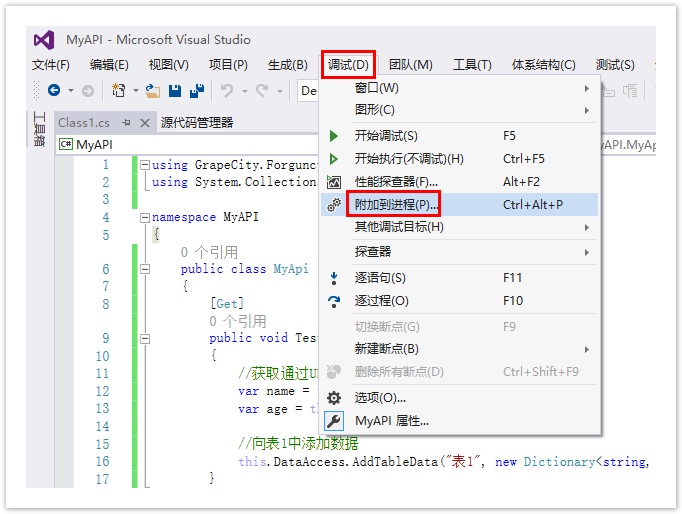Viewport: 682px width, 514px height.
Task: Select 开始调试(S) menu entry
Action: [x=461, y=136]
